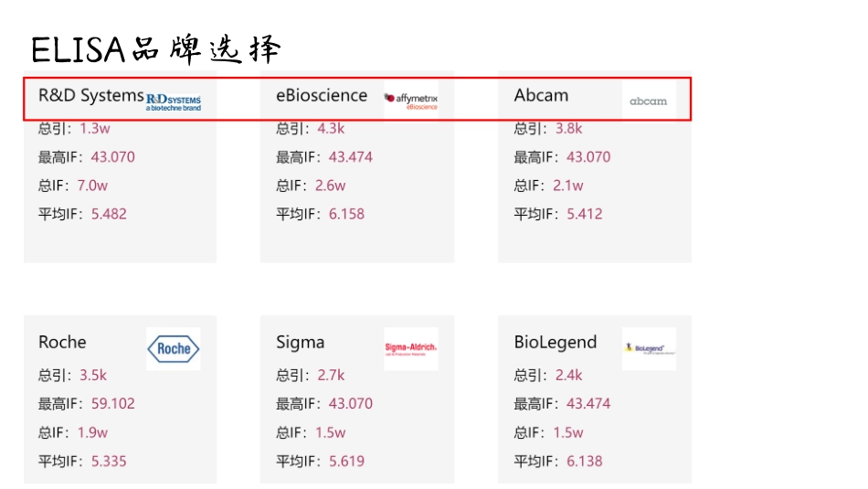Click the Sigma brand heading
The width and height of the screenshot is (868, 489).
click(300, 343)
